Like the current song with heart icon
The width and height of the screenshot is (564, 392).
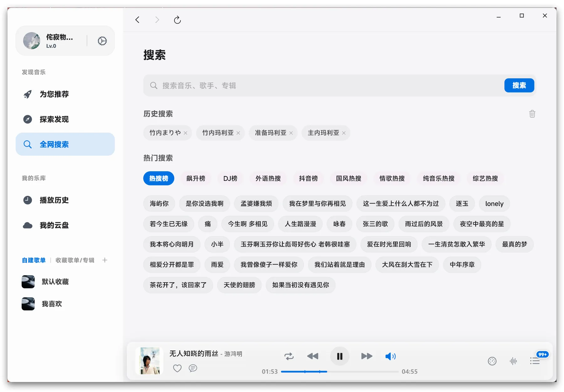point(177,368)
